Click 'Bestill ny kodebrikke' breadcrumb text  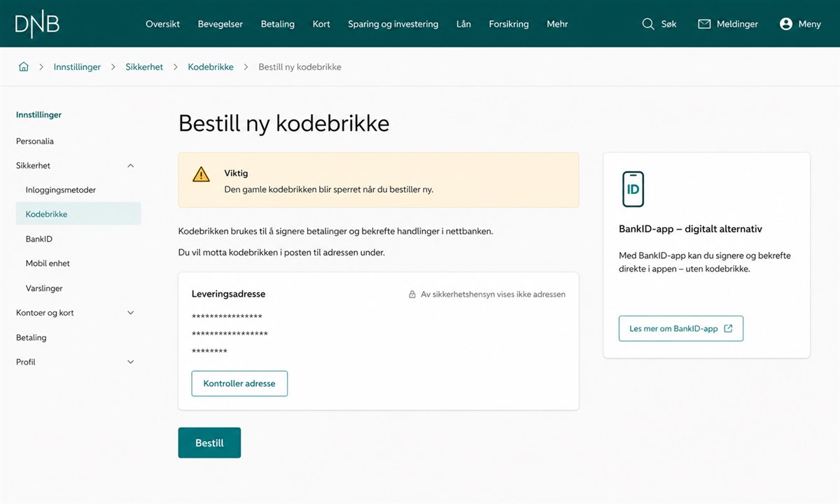point(300,67)
